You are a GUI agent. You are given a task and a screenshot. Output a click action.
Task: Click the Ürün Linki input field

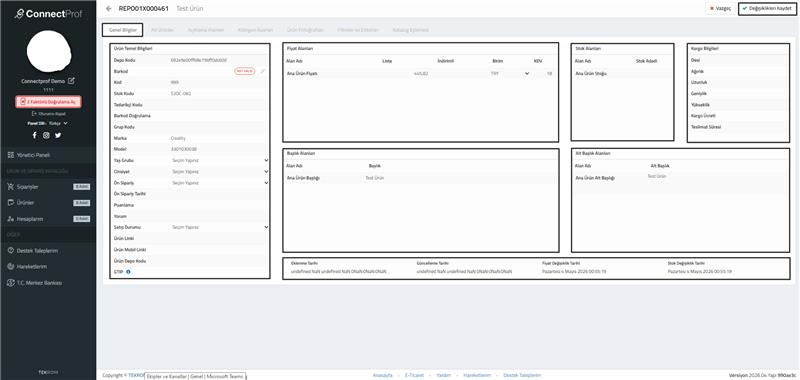(x=219, y=238)
